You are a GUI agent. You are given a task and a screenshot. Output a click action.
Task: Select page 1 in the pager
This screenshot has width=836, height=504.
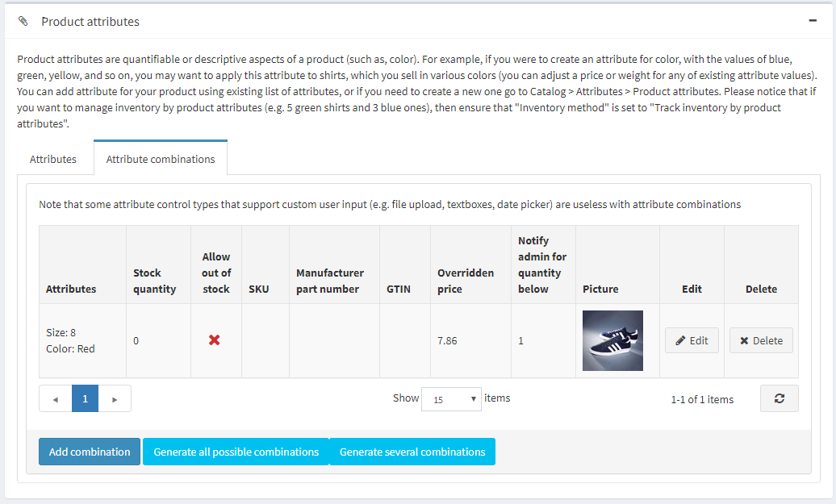click(x=85, y=398)
